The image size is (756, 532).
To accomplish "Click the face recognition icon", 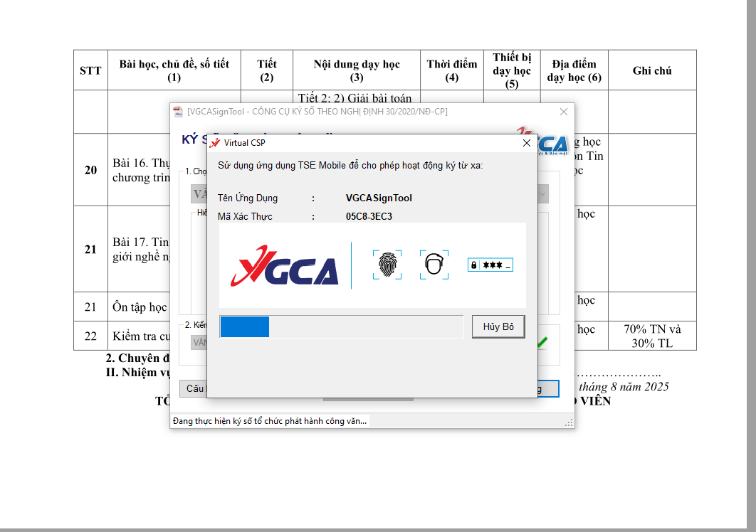I will (434, 265).
